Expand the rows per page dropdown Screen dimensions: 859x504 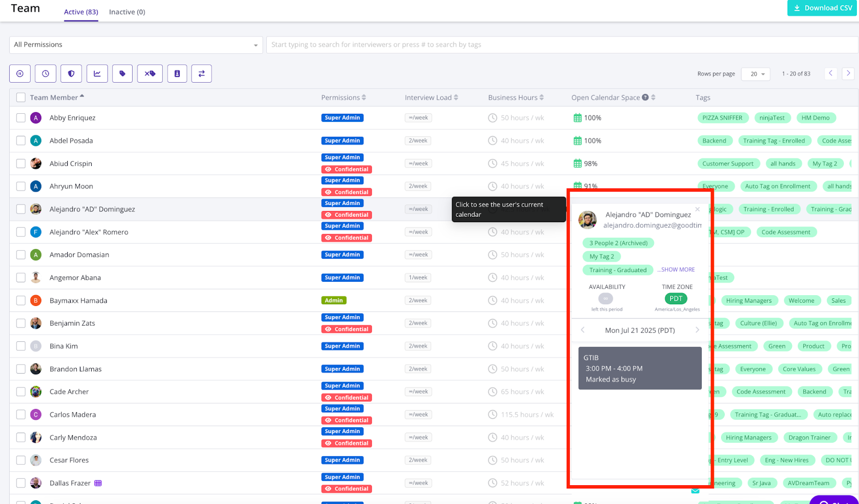click(x=755, y=74)
